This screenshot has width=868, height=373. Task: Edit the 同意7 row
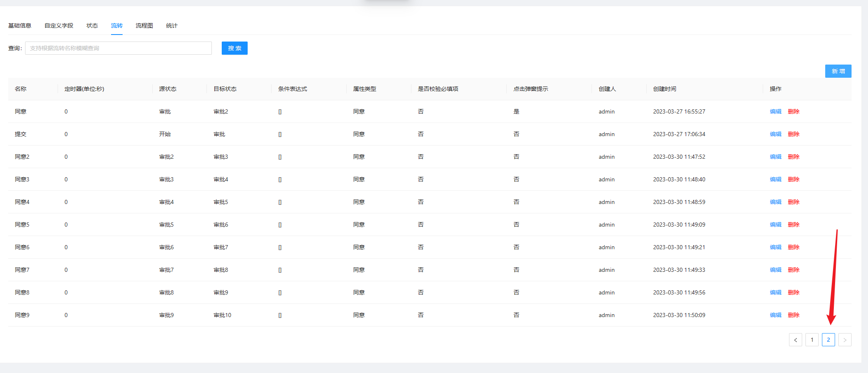(775, 270)
